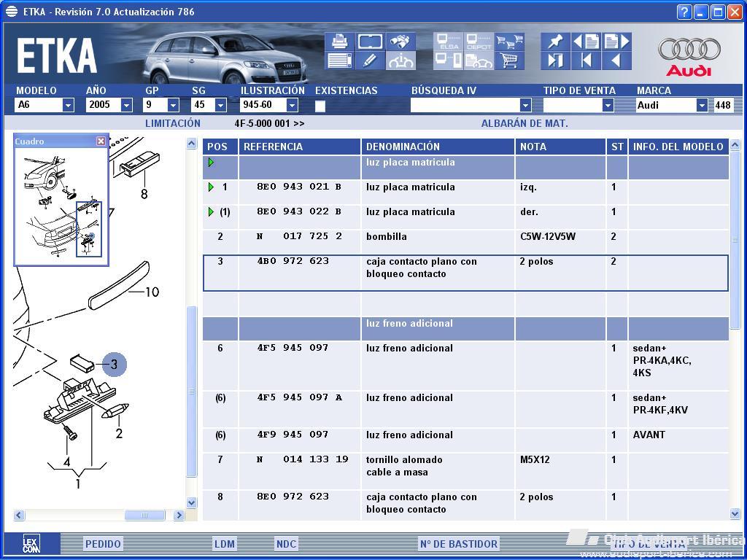This screenshot has height=560, width=747.
Task: Click the NOTA column header
Action: tap(560, 147)
